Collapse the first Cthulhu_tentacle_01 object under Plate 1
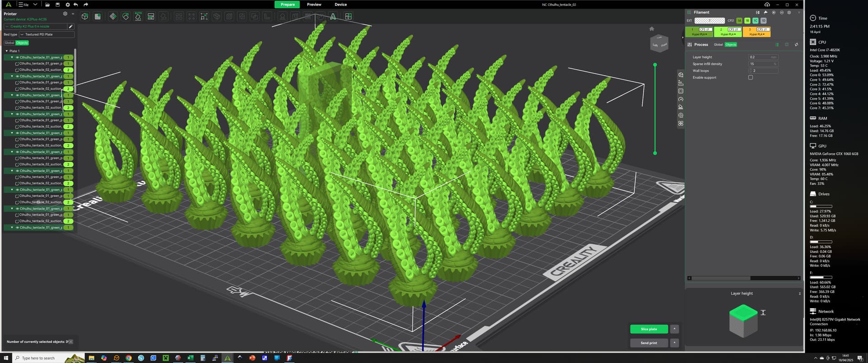Image resolution: width=868 pixels, height=363 pixels. tap(12, 57)
